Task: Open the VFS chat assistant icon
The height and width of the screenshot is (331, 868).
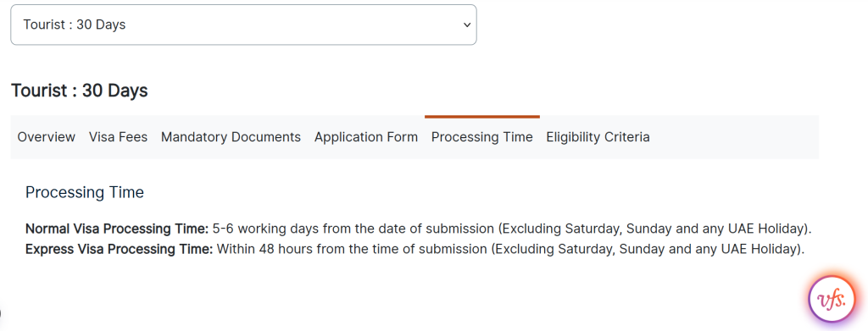Action: 832,299
